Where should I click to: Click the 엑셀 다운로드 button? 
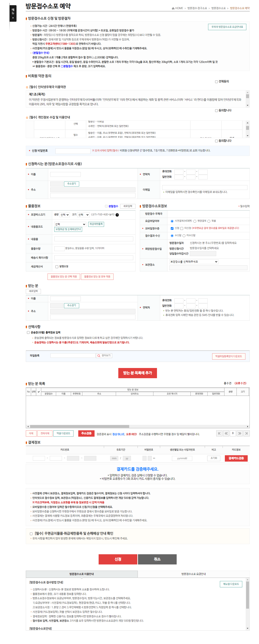point(63,433)
